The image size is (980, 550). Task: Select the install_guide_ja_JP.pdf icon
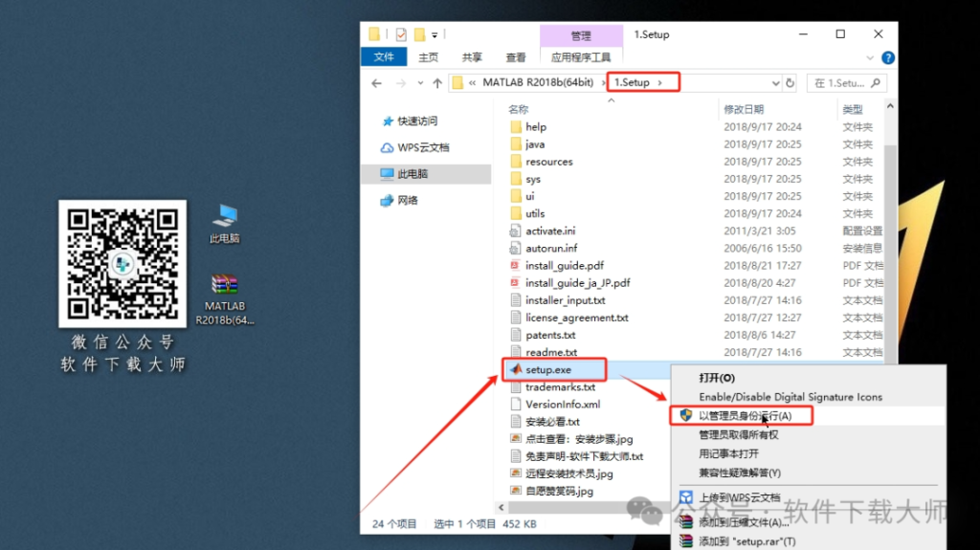tap(516, 283)
